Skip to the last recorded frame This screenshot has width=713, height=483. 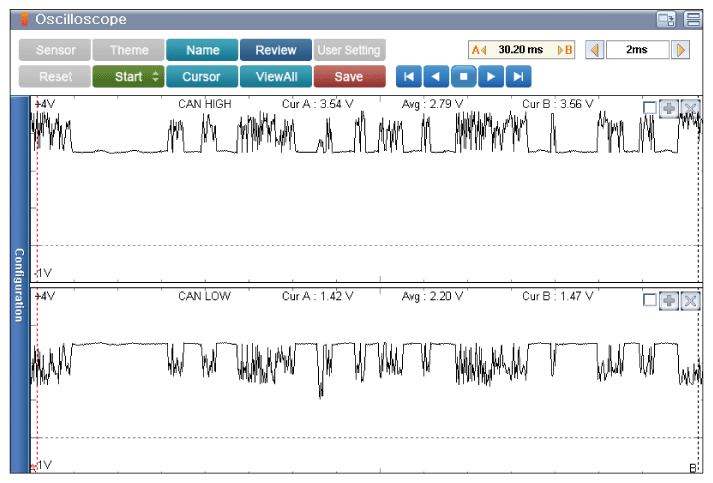518,77
